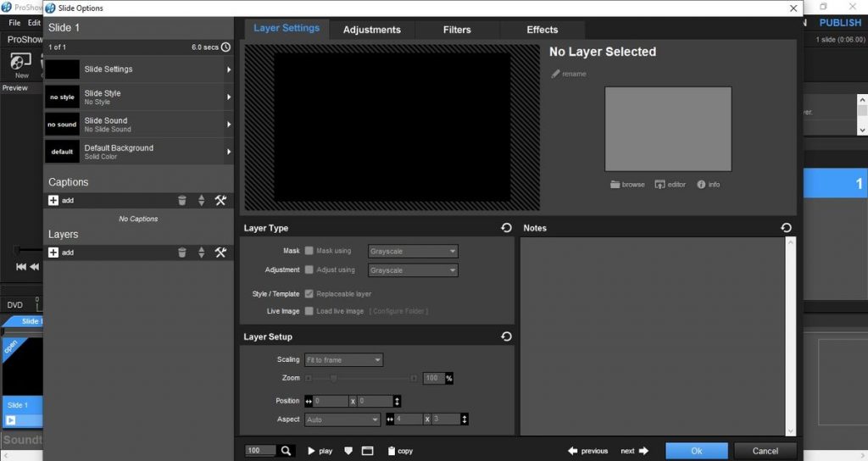The height and width of the screenshot is (461, 868).
Task: Expand Default Background options
Action: point(229,152)
